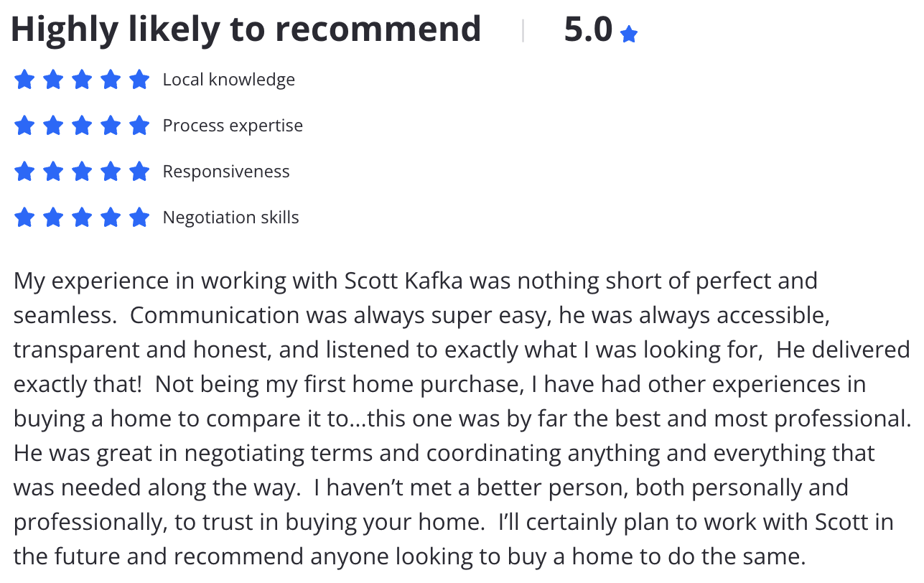The height and width of the screenshot is (583, 924).
Task: Click the Negotiation skills label
Action: tap(231, 218)
